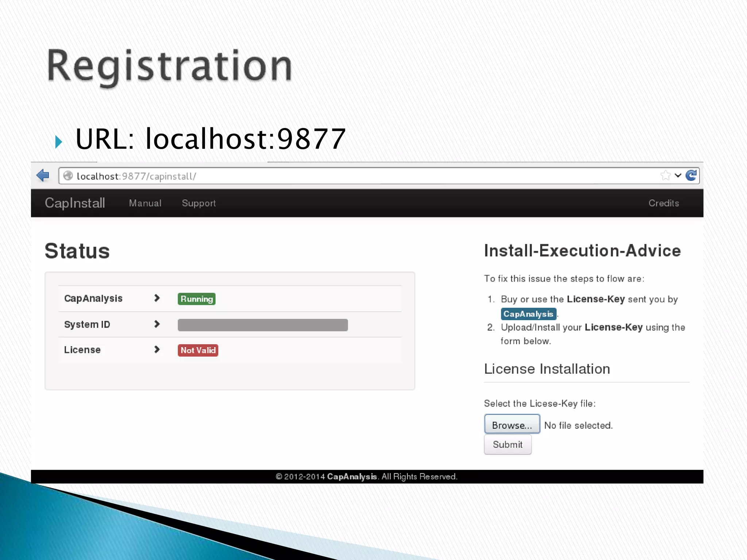The width and height of the screenshot is (747, 560).
Task: Open the Manual menu item
Action: (145, 203)
